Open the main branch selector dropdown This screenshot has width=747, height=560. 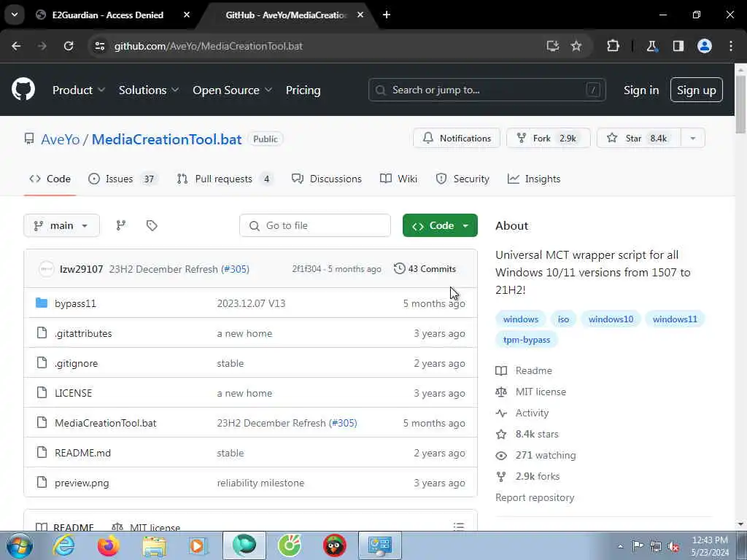[61, 225]
